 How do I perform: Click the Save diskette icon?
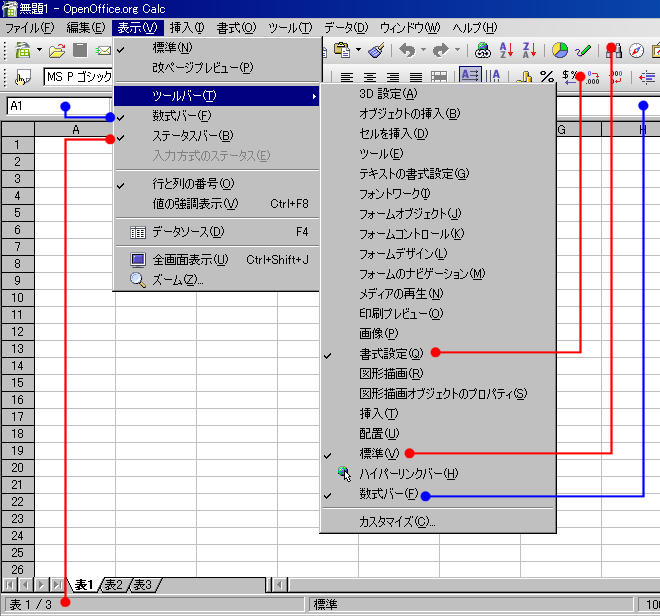point(80,50)
